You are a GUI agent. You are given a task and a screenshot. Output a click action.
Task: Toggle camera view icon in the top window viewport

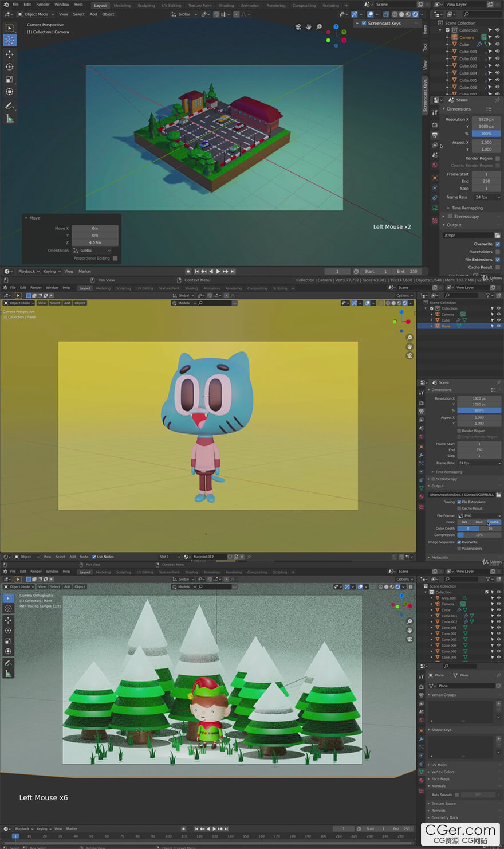click(x=298, y=26)
